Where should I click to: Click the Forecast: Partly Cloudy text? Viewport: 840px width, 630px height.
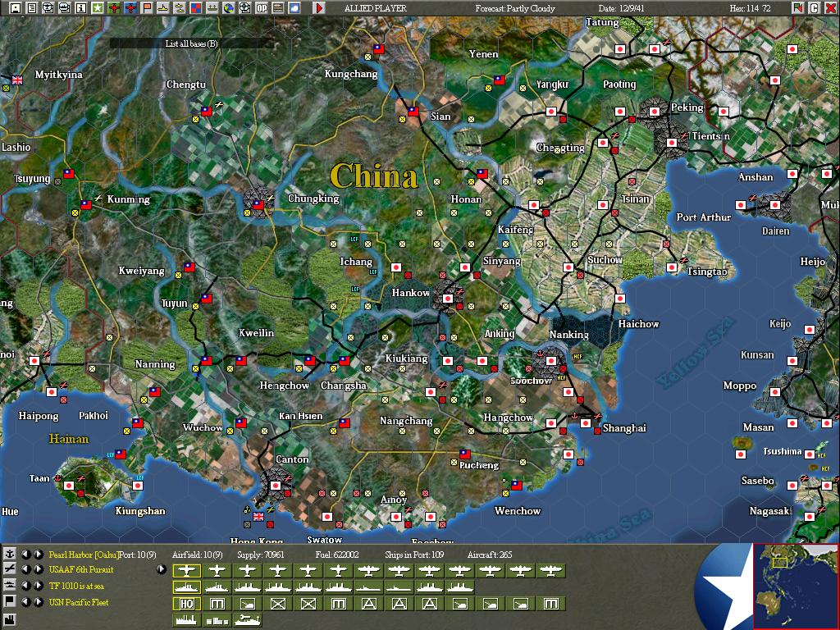(515, 8)
